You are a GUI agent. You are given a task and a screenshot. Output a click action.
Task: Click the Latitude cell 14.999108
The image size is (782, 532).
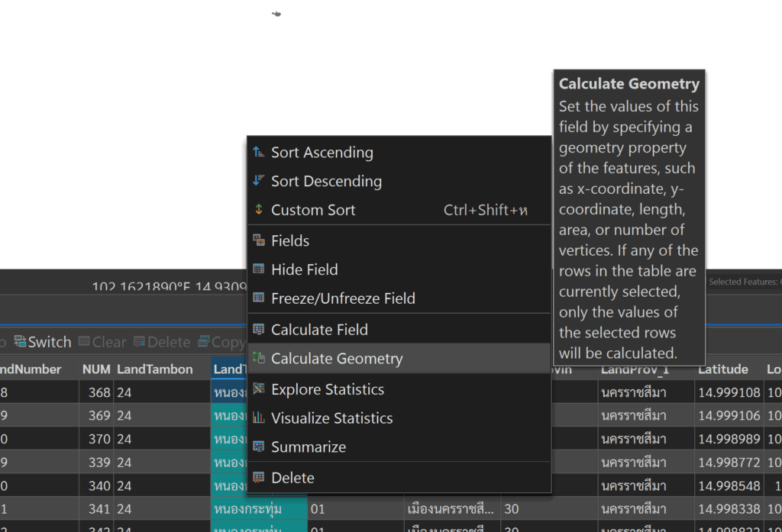(x=729, y=393)
